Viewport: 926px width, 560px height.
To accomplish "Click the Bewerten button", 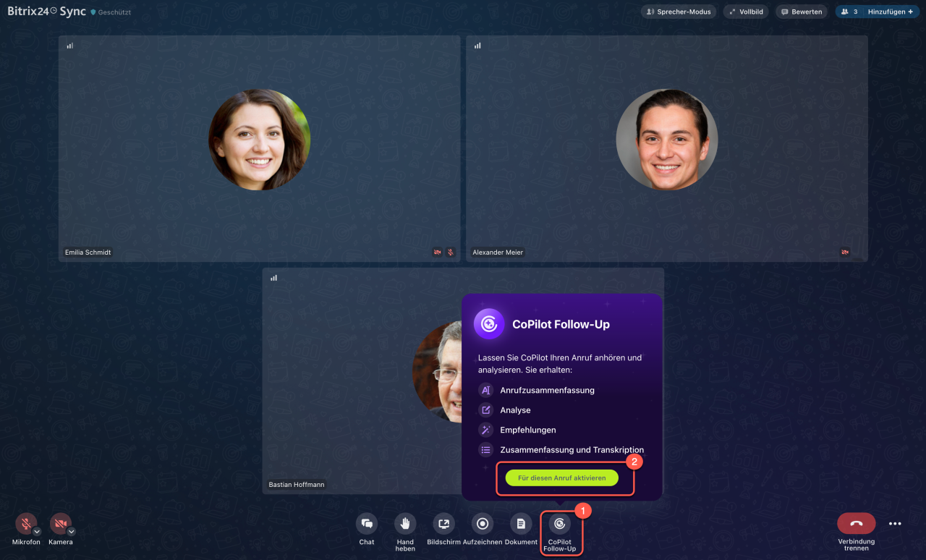I will point(802,12).
